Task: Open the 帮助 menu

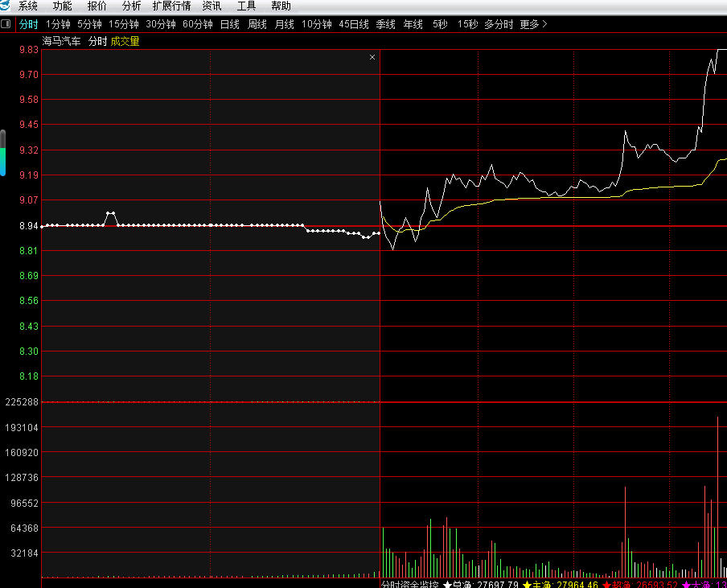Action: (281, 6)
